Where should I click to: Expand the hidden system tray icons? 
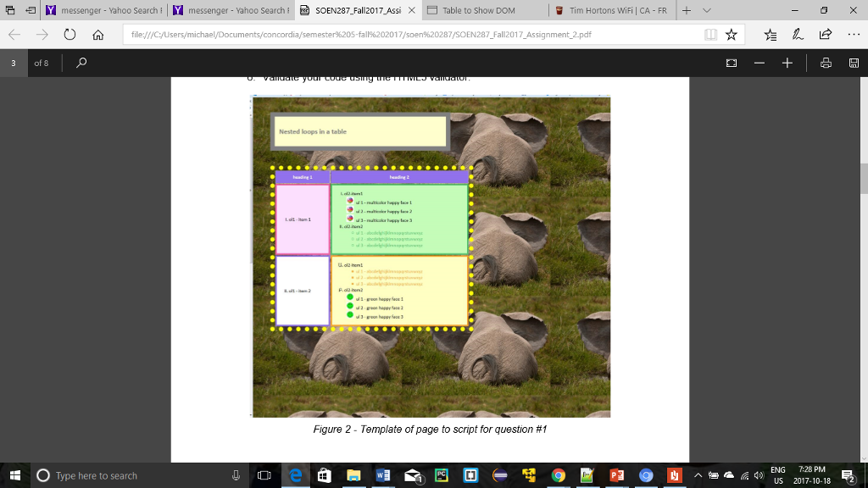[698, 475]
